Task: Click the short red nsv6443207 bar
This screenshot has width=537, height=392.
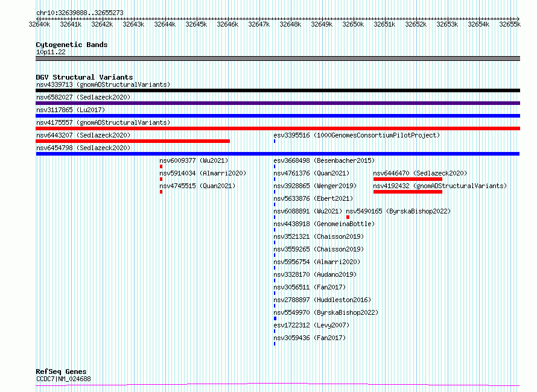Action: [x=133, y=141]
